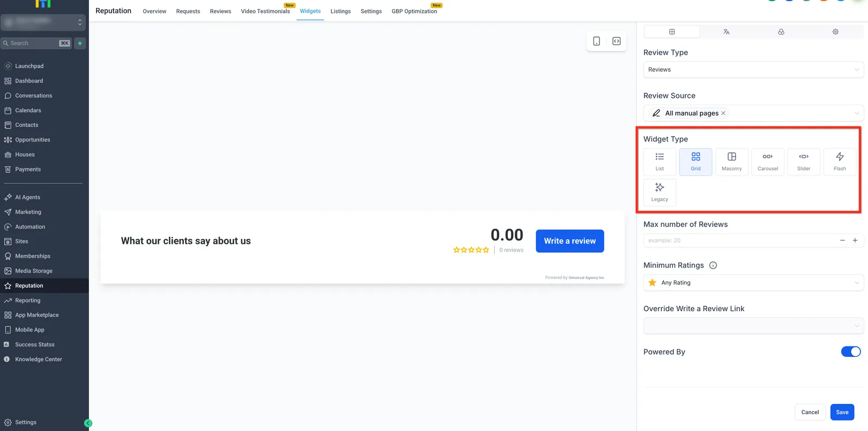Select the Legacy widget type
868x431 pixels.
pyautogui.click(x=660, y=192)
